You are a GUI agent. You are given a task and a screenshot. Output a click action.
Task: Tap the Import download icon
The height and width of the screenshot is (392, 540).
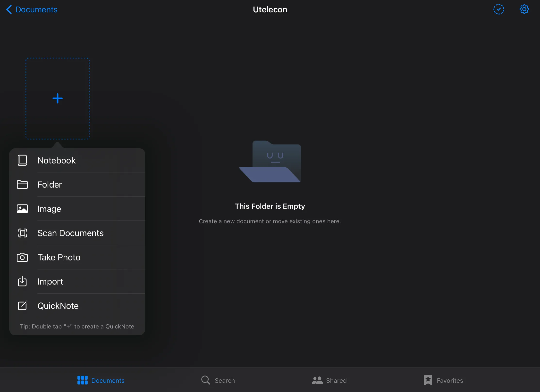[22, 281]
